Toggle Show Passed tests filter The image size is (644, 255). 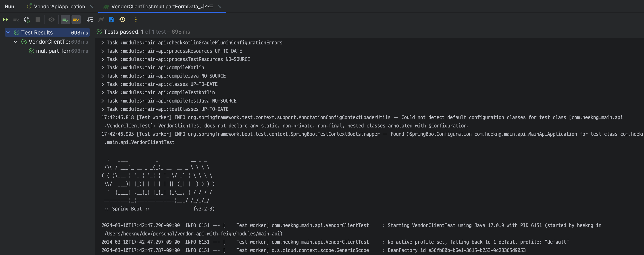pos(65,20)
